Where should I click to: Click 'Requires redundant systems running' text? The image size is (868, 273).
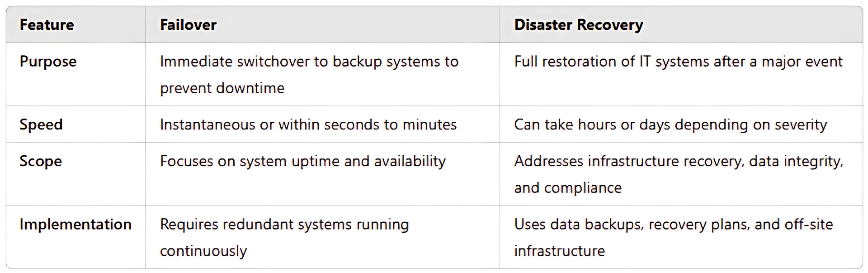[284, 225]
